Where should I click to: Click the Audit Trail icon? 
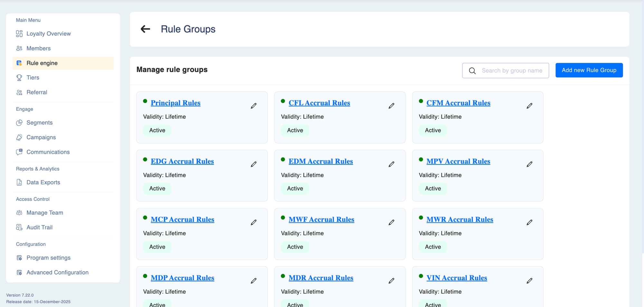tap(19, 227)
